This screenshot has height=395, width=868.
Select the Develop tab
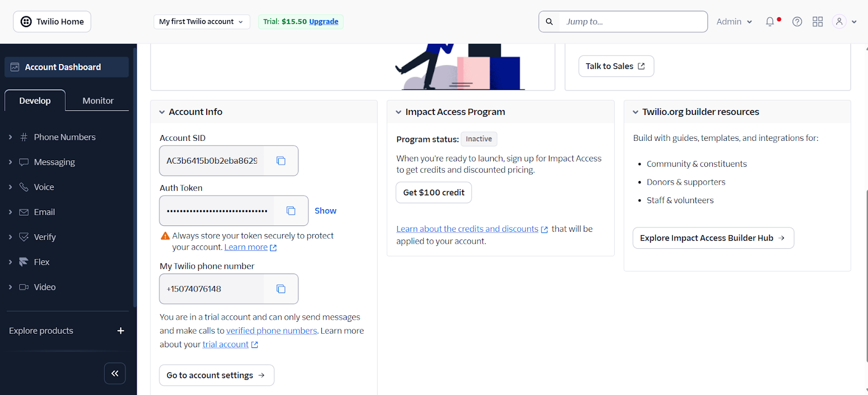35,101
